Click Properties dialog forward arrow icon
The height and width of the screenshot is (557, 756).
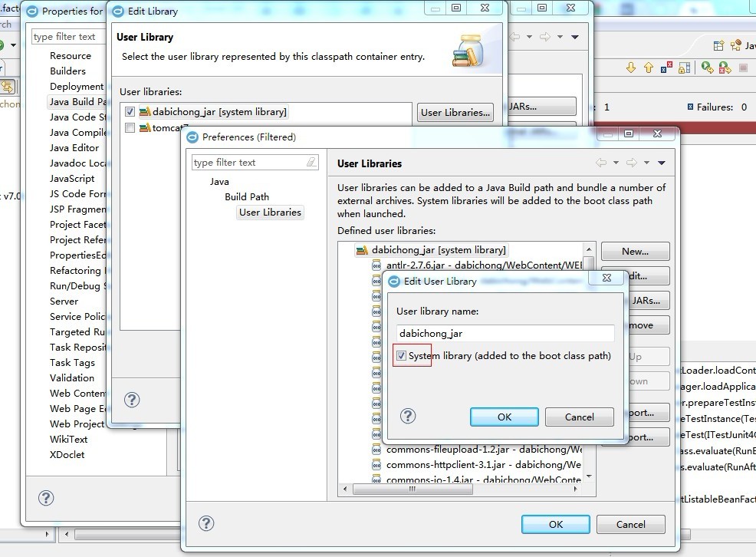(545, 37)
